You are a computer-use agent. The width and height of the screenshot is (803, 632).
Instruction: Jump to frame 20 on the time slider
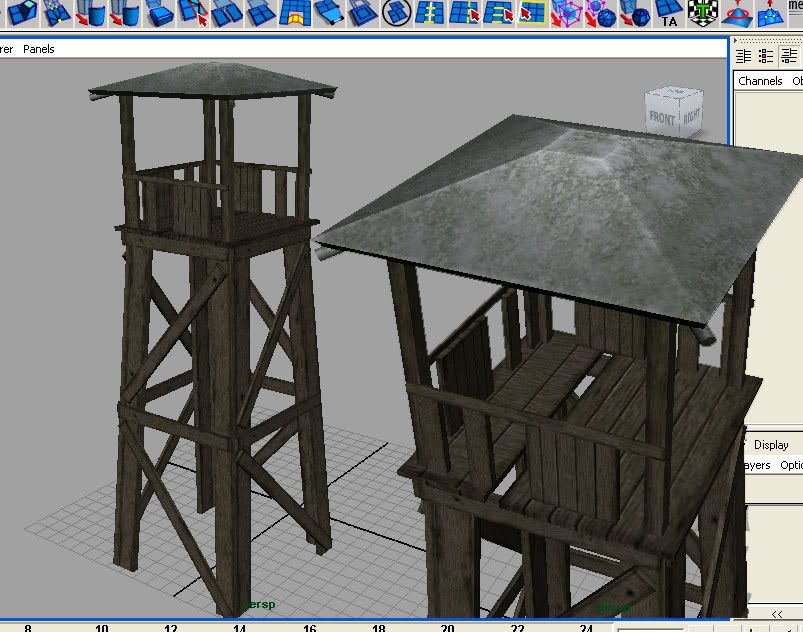(x=448, y=628)
